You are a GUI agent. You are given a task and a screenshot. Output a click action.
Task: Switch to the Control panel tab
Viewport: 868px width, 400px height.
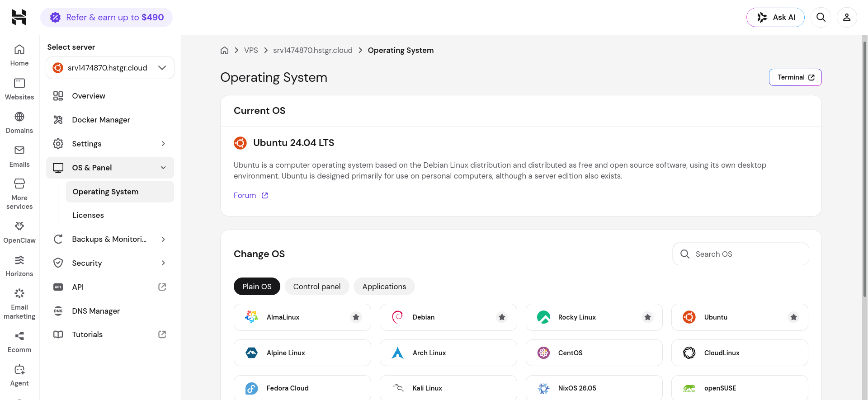(317, 287)
